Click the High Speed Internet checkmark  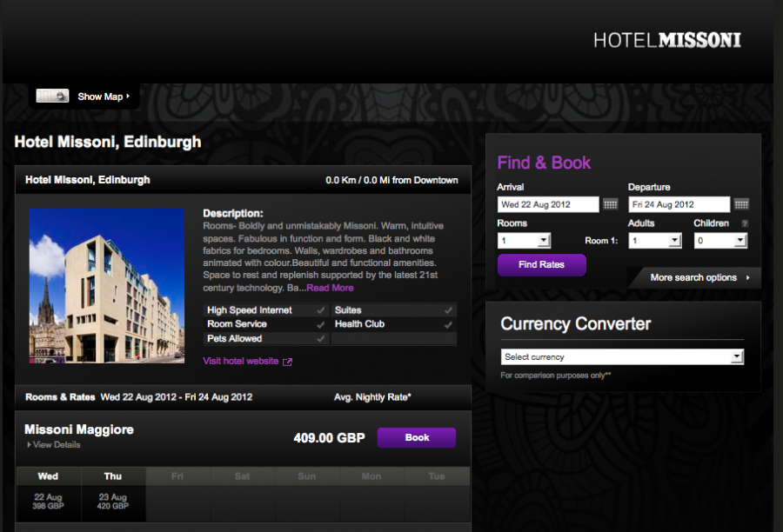320,310
